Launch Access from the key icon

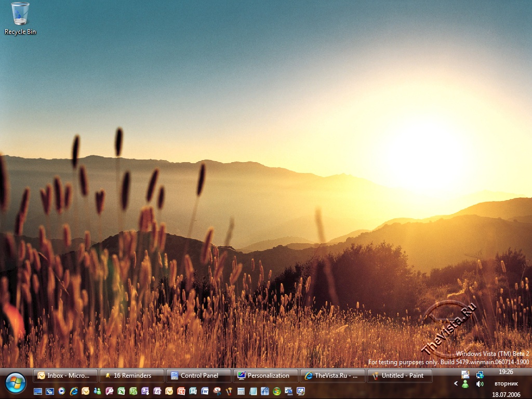110,391
